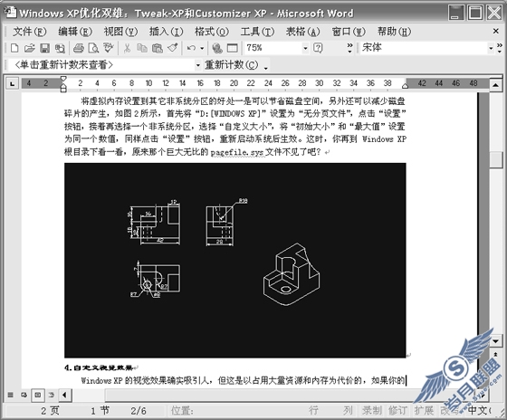Click the '1 节' section indicator

pyautogui.click(x=100, y=411)
